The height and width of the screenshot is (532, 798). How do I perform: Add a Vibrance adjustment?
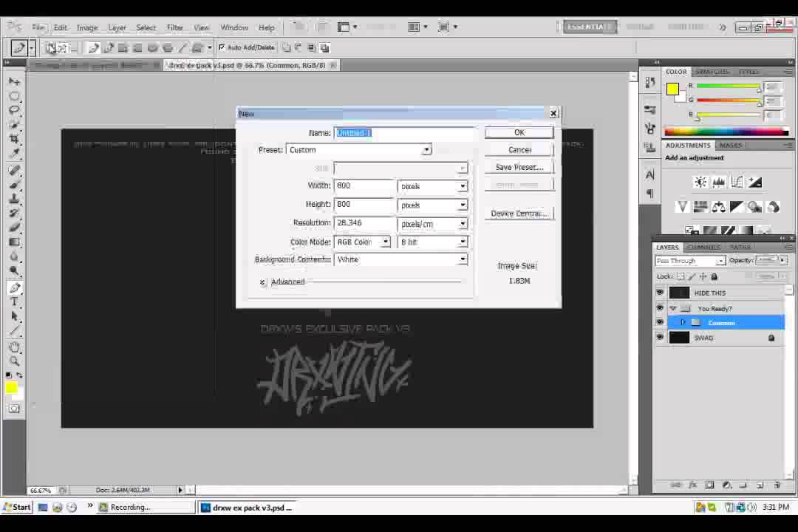tap(682, 206)
